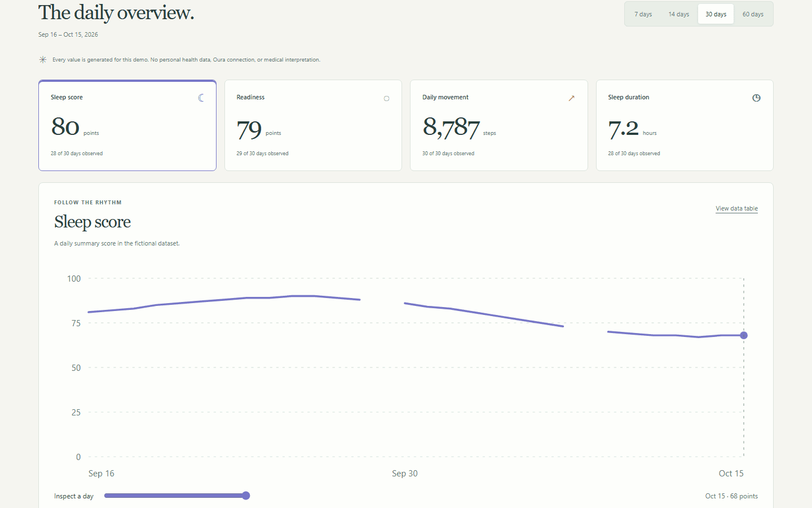Select the 30 days range
The image size is (812, 508).
coord(716,14)
